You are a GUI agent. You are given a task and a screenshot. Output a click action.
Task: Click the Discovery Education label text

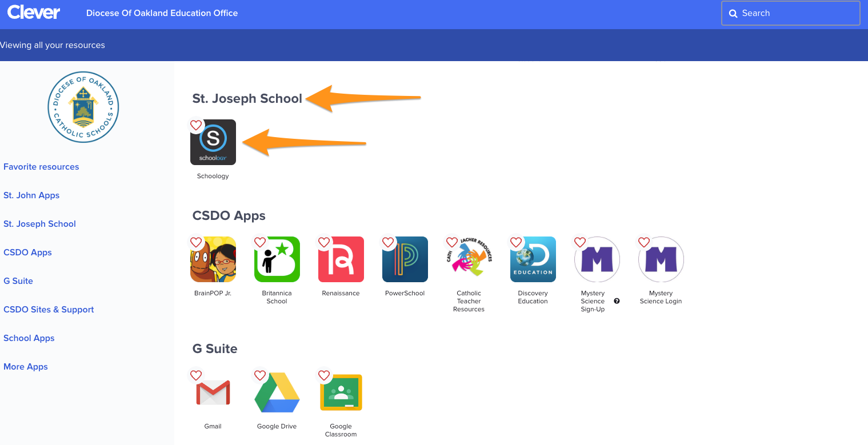coord(533,297)
